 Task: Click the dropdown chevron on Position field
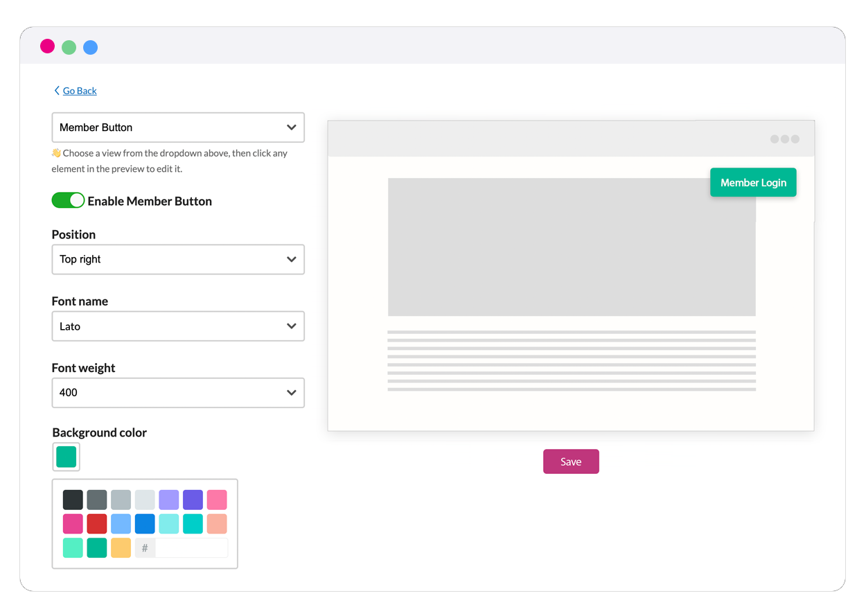pos(291,259)
